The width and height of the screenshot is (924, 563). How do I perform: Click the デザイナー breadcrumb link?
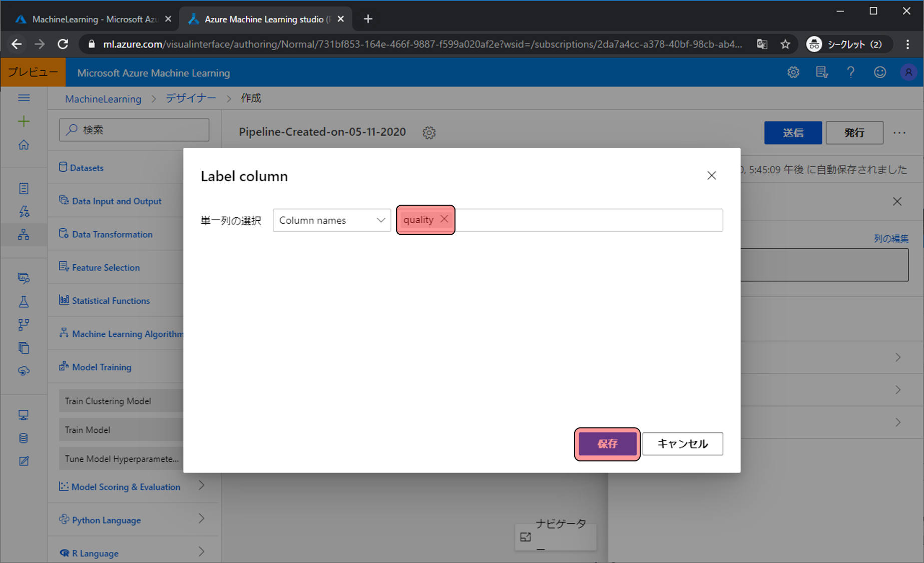[191, 99]
